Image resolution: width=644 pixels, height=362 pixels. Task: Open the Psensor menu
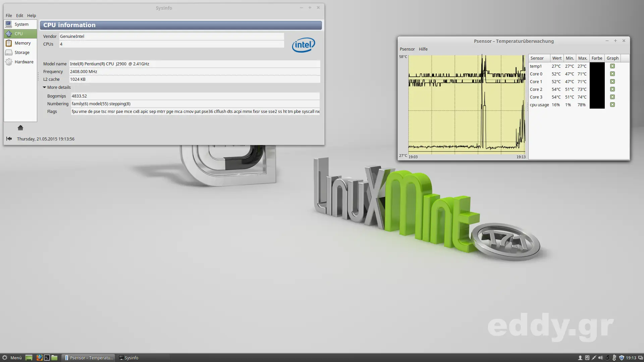[407, 49]
